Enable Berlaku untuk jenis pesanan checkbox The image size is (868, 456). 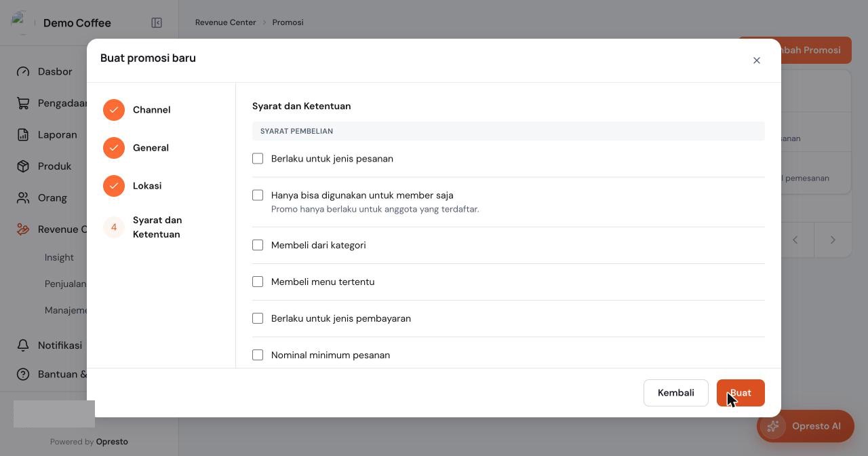pyautogui.click(x=258, y=159)
